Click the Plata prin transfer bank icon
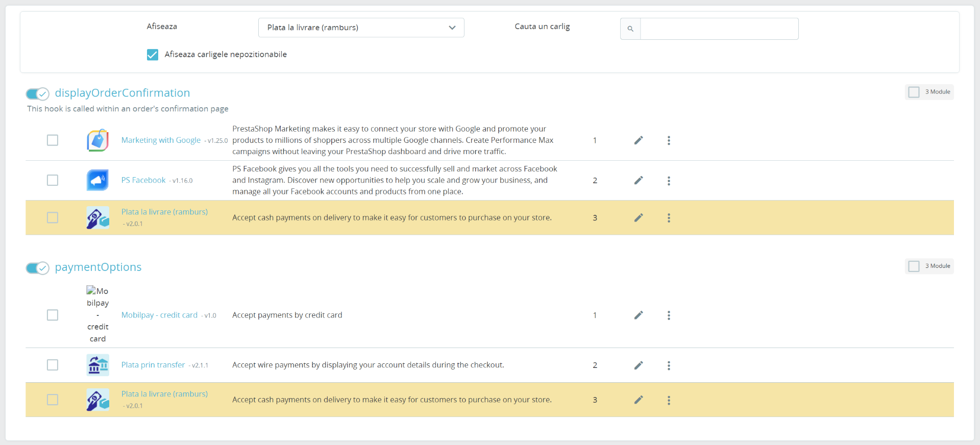The image size is (980, 445). tap(97, 365)
